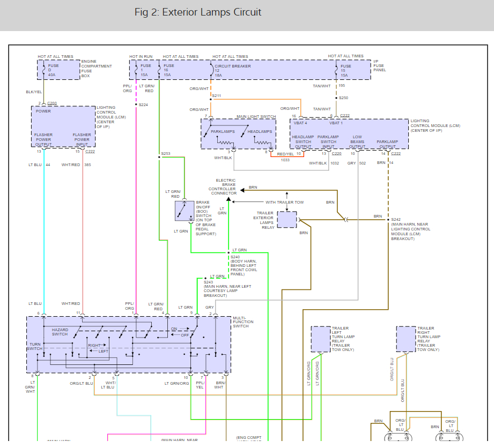Click the "LT GRN/WHT" wire label
The width and height of the screenshot is (494, 448).
[x=30, y=387]
